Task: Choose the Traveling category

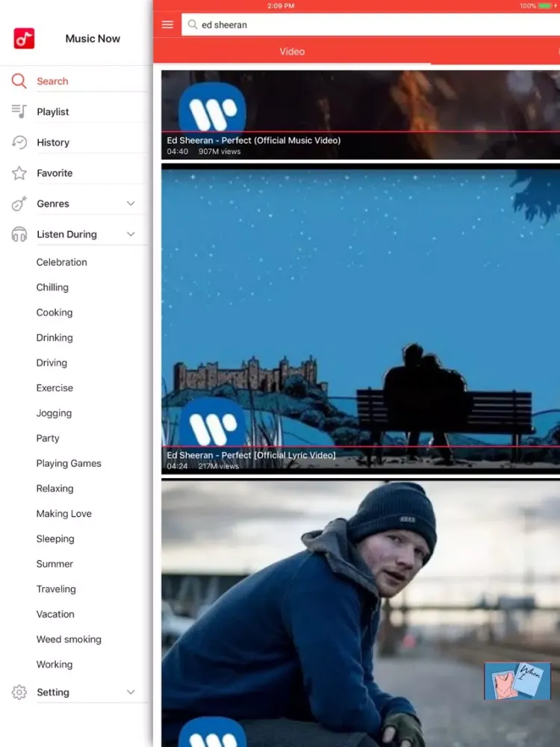Action: click(x=56, y=589)
